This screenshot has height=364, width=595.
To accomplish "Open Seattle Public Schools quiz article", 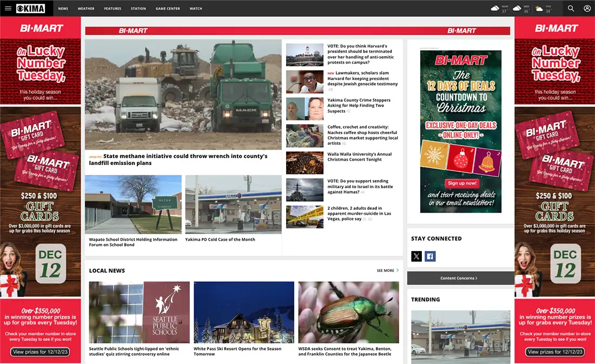I will click(x=134, y=351).
